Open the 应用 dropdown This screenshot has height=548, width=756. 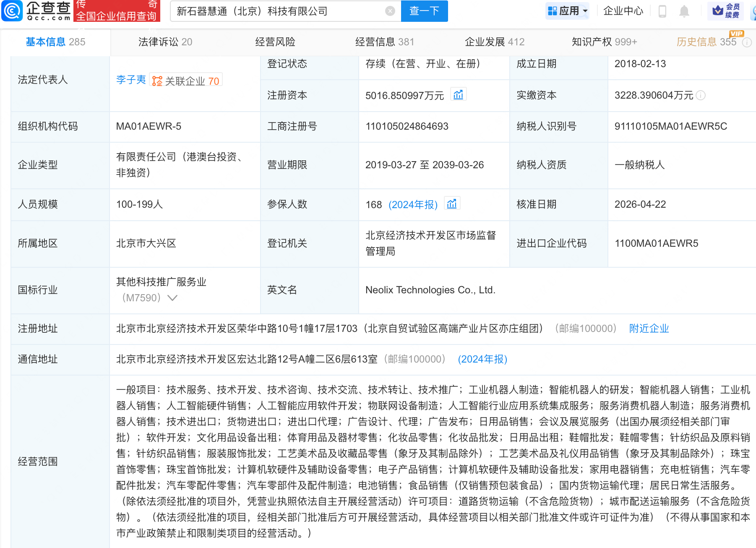(567, 11)
